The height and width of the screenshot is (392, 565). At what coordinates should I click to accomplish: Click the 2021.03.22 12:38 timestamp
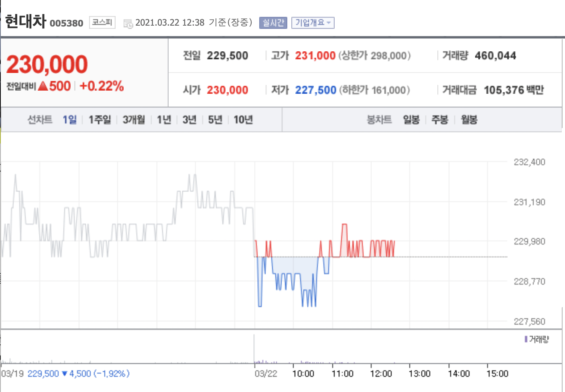coord(170,22)
